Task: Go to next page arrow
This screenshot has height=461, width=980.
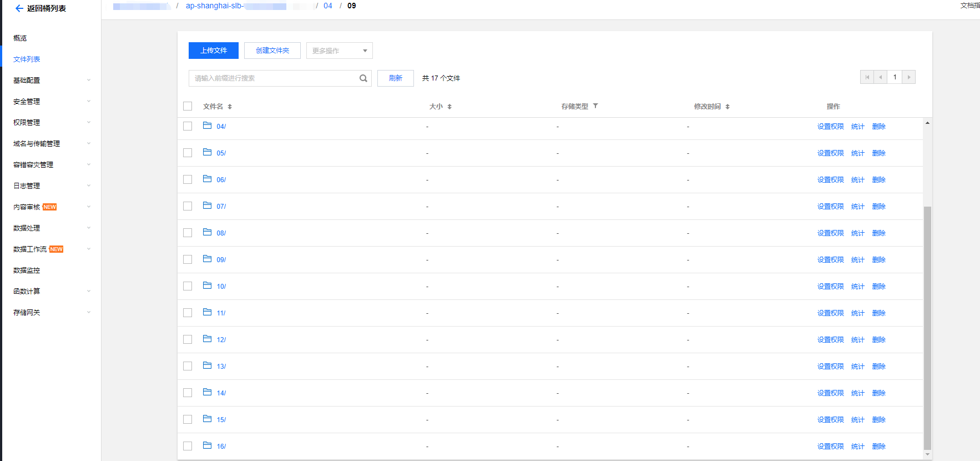Action: (908, 77)
